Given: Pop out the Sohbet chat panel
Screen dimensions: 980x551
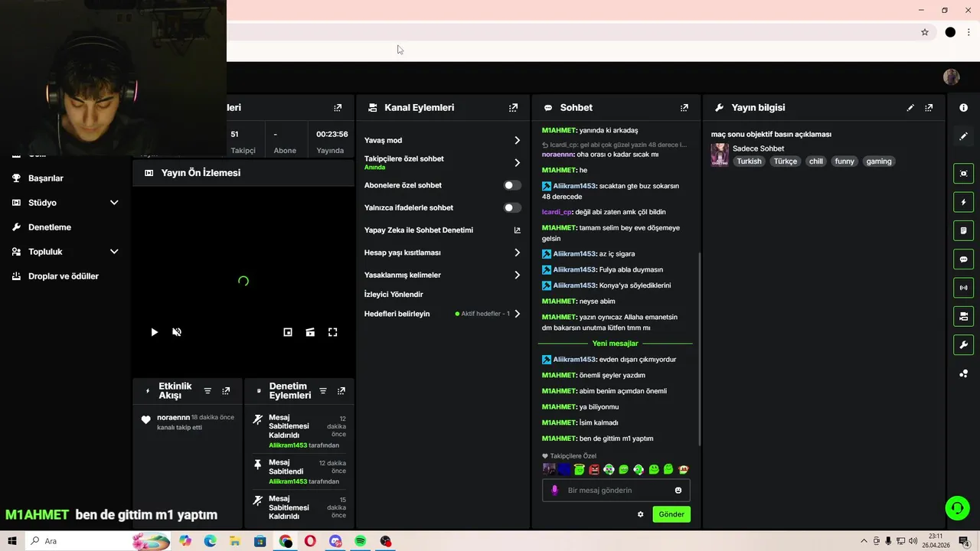Looking at the screenshot, I should click(x=684, y=108).
